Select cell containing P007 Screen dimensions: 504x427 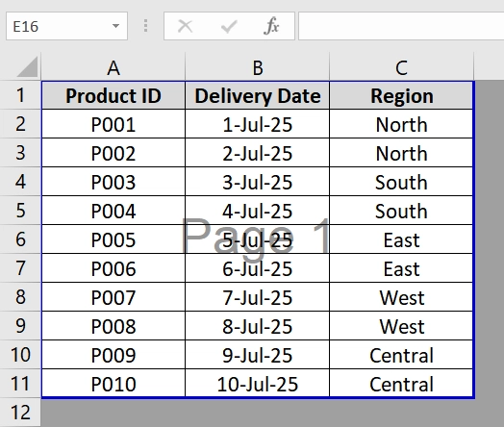point(113,297)
